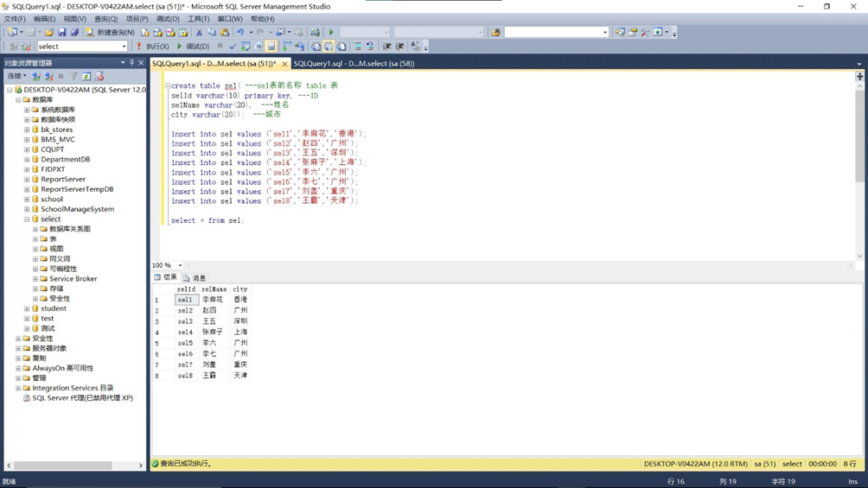Viewport: 868px width, 488px height.
Task: Expand the 表 tables folder
Action: coord(35,239)
